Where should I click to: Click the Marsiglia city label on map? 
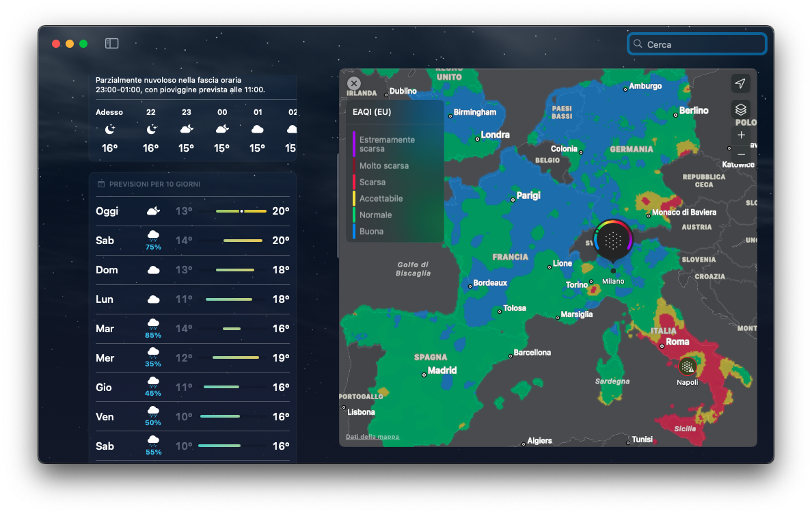[576, 314]
